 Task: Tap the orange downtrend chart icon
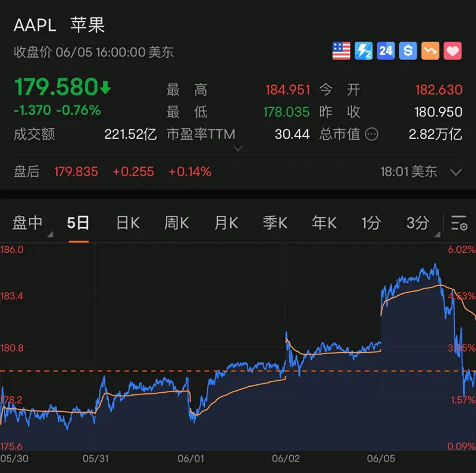pyautogui.click(x=430, y=51)
